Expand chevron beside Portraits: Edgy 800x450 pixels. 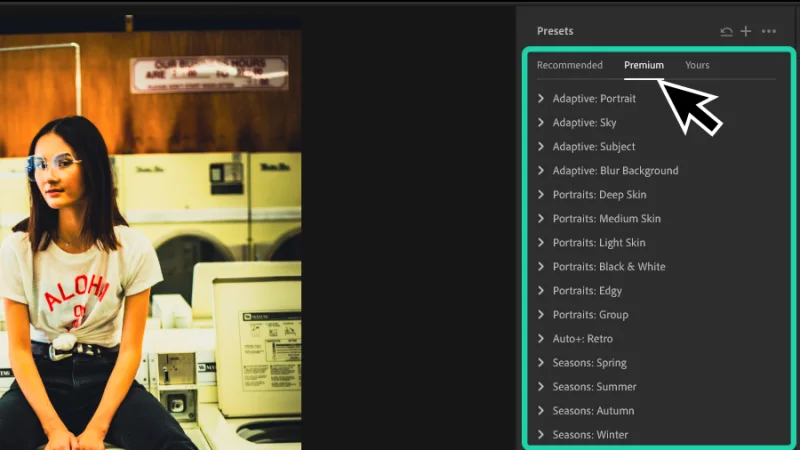pos(541,290)
